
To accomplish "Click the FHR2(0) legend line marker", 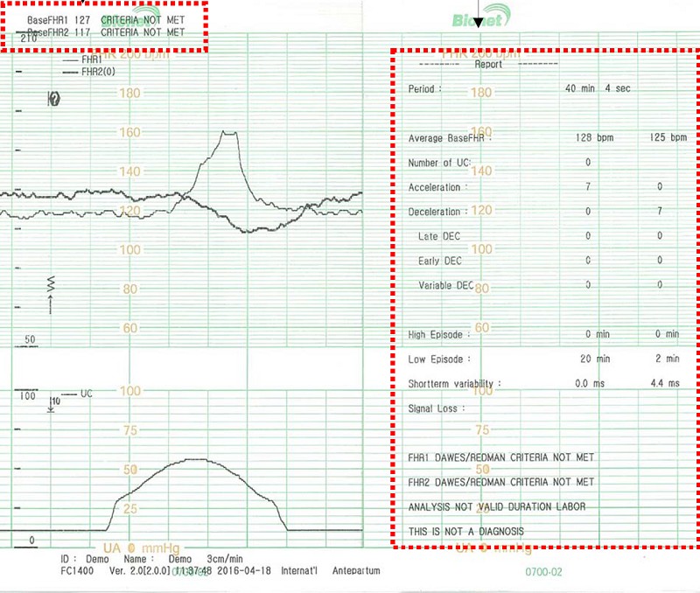I will point(70,72).
